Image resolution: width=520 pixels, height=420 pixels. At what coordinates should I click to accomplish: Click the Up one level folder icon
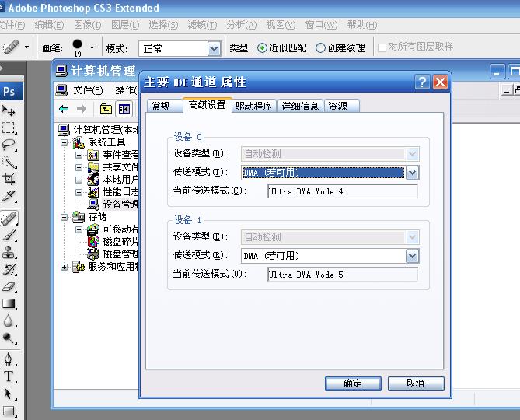pyautogui.click(x=106, y=109)
